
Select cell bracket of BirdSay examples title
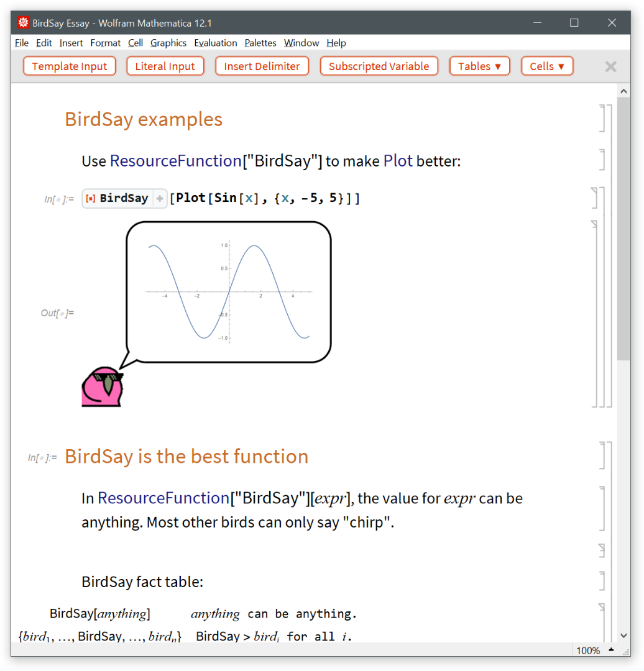tap(602, 119)
